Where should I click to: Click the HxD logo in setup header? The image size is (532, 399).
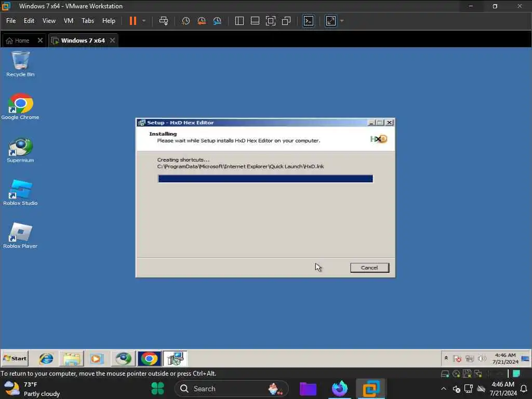tap(379, 139)
